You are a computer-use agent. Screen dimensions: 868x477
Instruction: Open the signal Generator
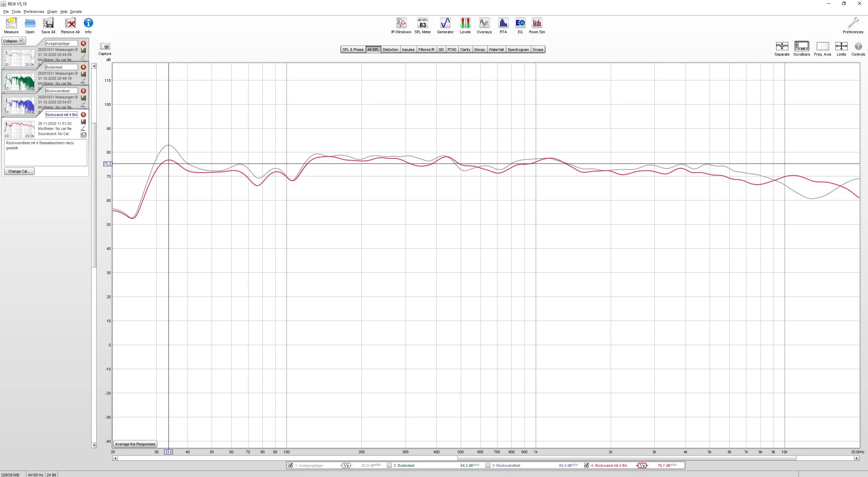(445, 25)
